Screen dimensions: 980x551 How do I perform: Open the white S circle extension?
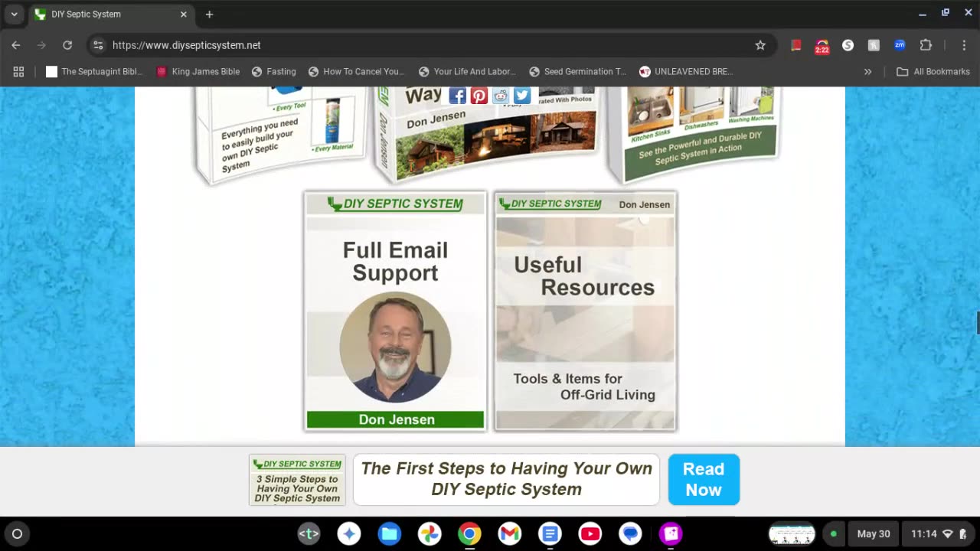tap(848, 45)
